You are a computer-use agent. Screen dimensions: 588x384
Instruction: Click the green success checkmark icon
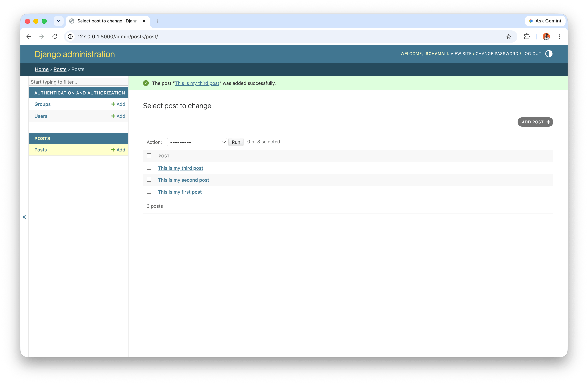[146, 83]
